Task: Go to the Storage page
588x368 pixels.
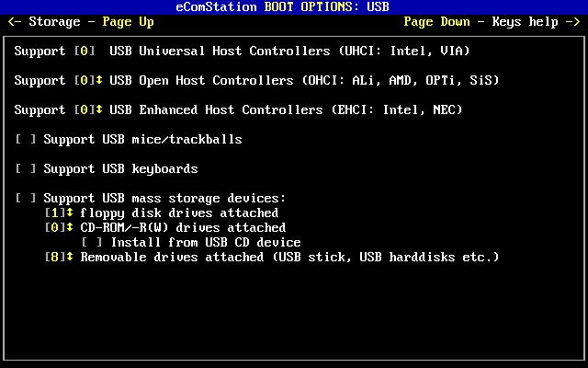Action: click(x=54, y=22)
